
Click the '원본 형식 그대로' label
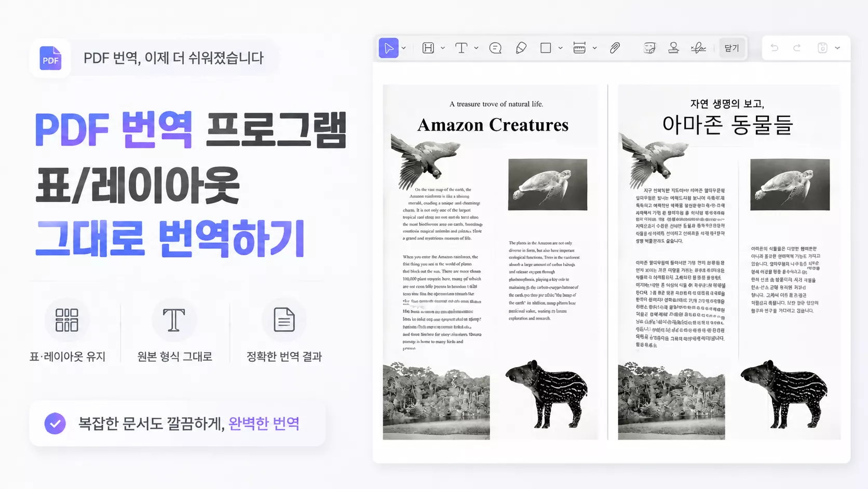coord(174,356)
